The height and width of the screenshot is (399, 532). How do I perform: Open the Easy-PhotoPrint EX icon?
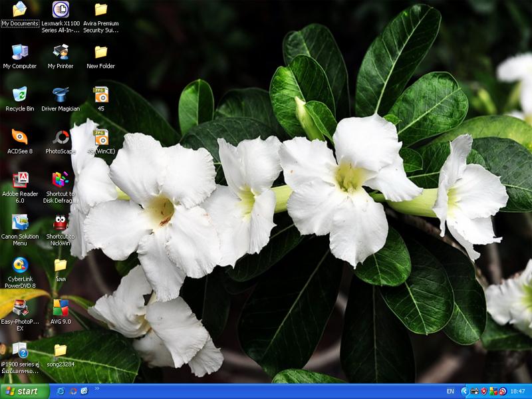click(20, 307)
